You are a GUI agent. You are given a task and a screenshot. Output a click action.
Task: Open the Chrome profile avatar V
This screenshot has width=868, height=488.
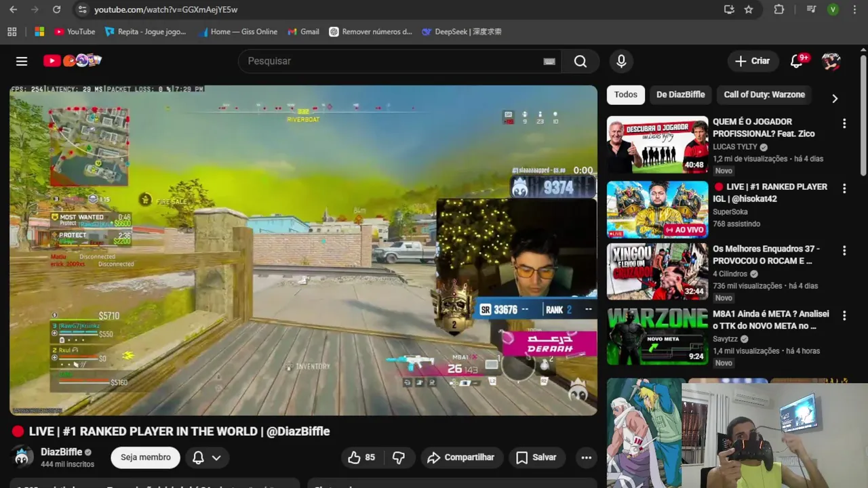tap(833, 9)
